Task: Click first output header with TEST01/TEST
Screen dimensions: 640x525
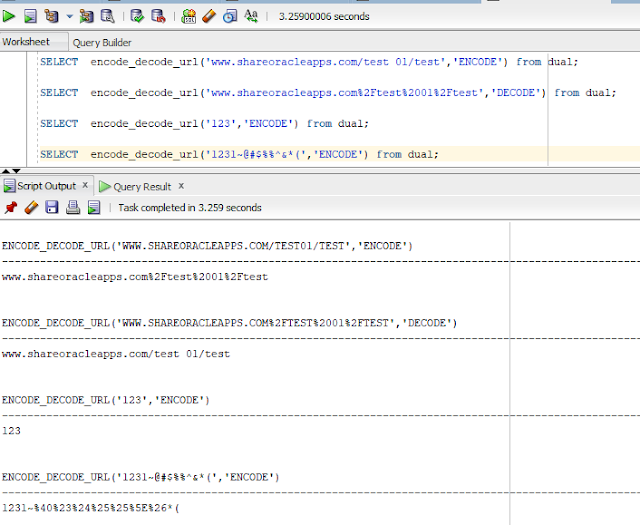Action: (x=207, y=246)
